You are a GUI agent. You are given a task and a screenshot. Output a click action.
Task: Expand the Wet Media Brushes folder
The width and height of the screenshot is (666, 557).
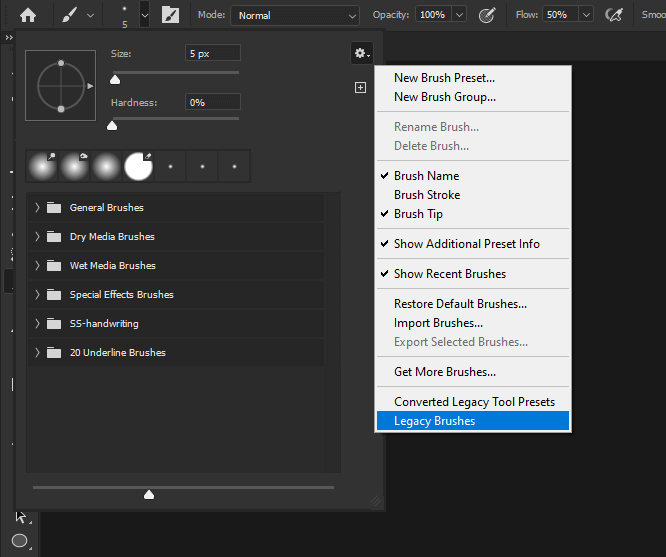pyautogui.click(x=38, y=266)
